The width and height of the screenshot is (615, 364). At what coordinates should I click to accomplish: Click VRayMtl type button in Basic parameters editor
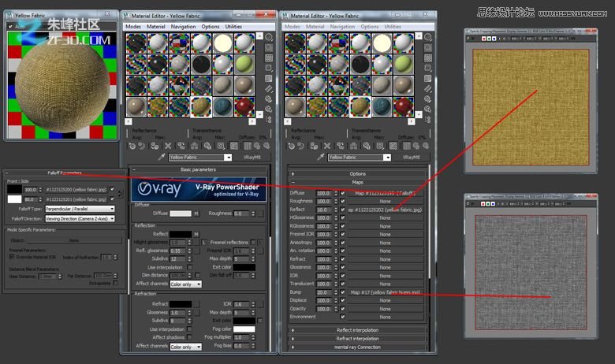pyautogui.click(x=252, y=157)
